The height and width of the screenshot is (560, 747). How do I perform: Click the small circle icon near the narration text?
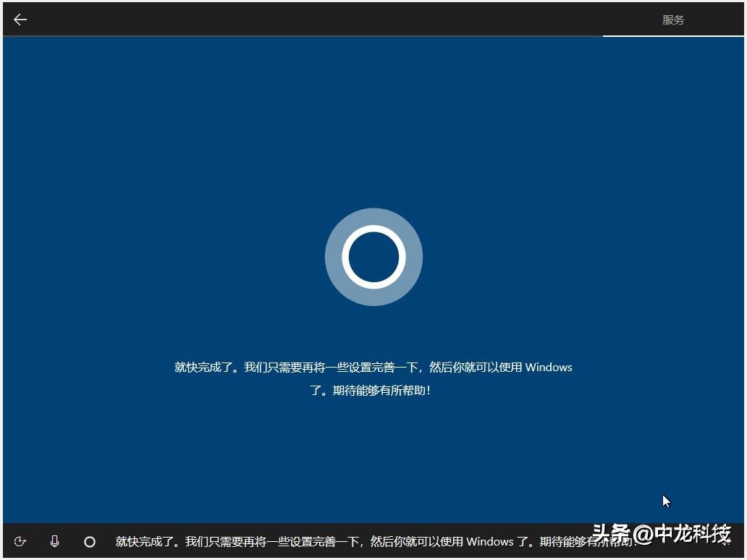pyautogui.click(x=90, y=541)
